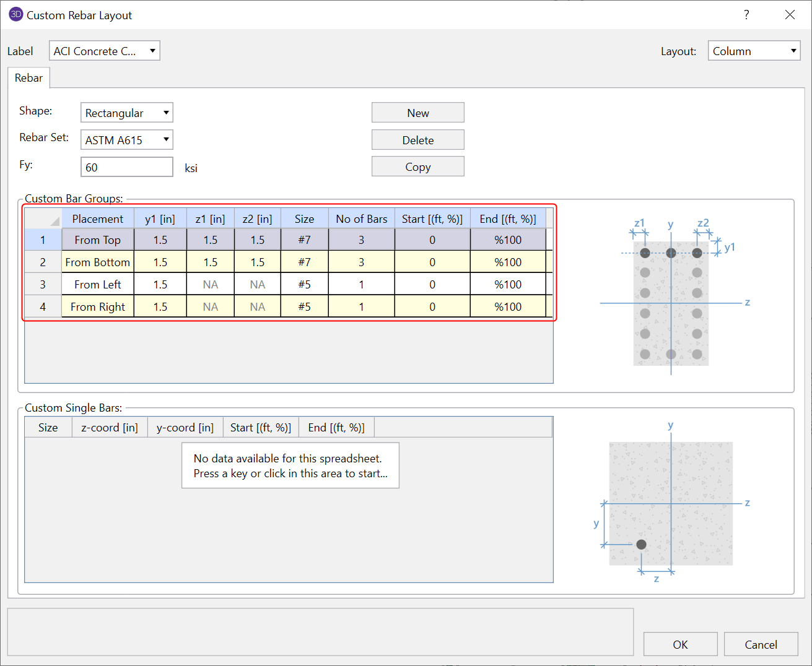Click the From Bottom placement cell

[98, 262]
